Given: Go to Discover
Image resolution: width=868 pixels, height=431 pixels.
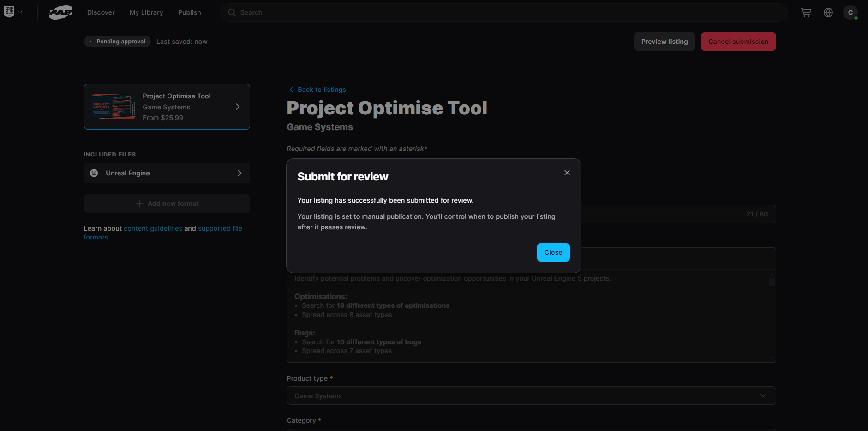Looking at the screenshot, I should [x=101, y=12].
